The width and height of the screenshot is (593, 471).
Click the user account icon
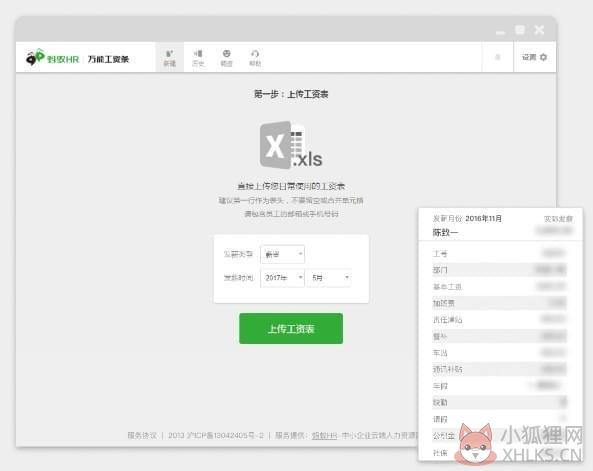(498, 57)
